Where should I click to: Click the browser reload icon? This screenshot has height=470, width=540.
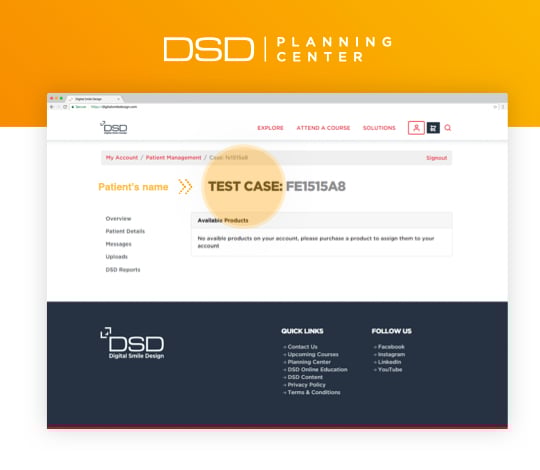(65, 107)
